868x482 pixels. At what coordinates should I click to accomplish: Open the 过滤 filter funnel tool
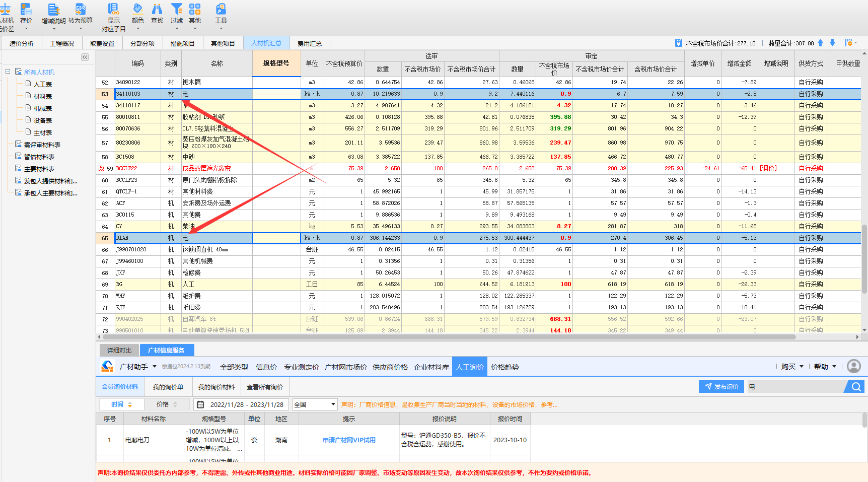click(x=177, y=9)
